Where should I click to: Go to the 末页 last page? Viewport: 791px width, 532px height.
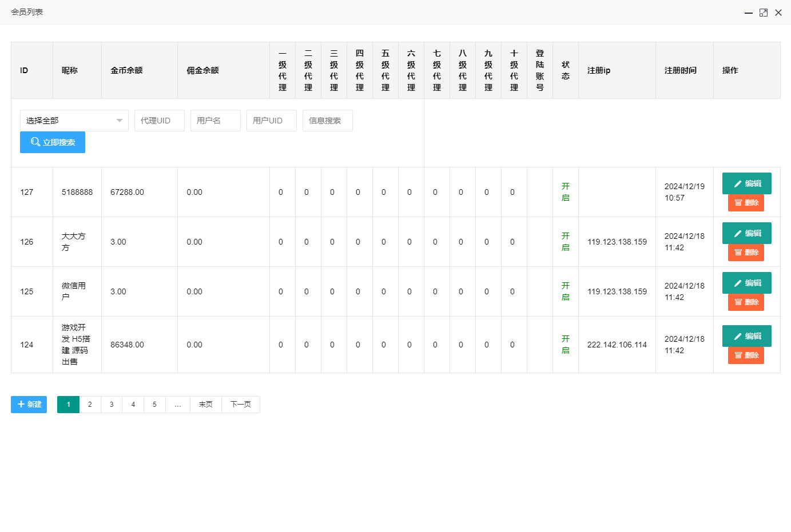[x=205, y=405]
